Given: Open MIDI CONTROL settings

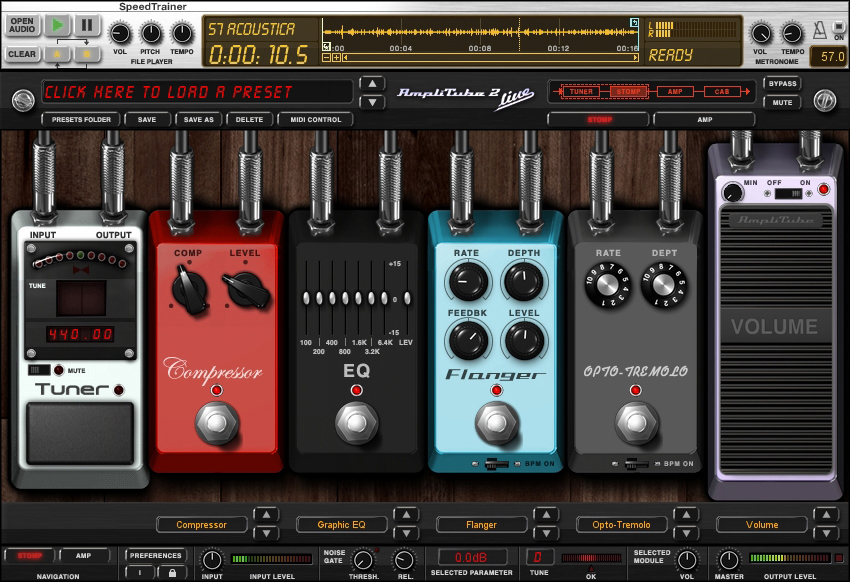Looking at the screenshot, I should click(315, 119).
